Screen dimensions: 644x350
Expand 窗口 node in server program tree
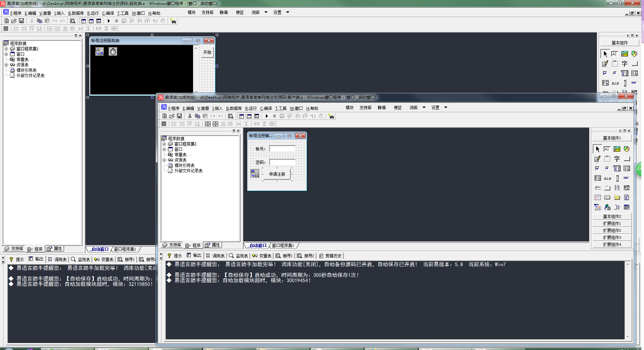pos(6,54)
